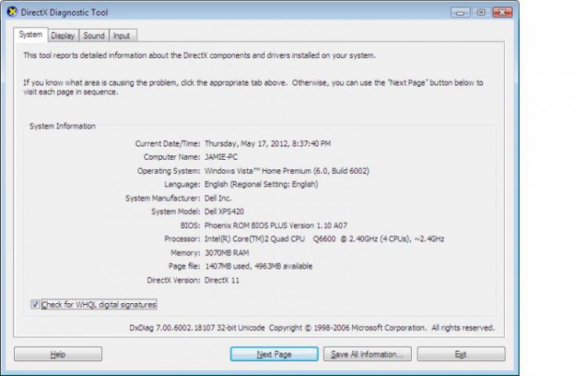588x376 pixels.
Task: Go to Next Page
Action: click(274, 354)
